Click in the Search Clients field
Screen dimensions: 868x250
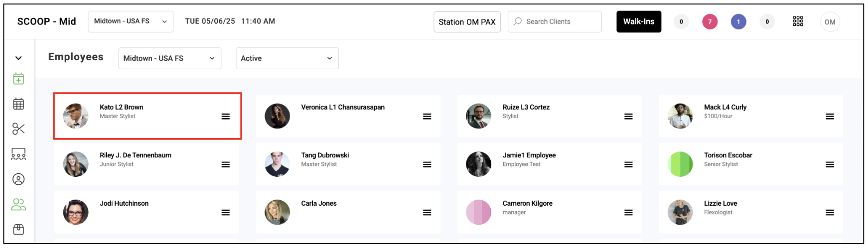pyautogui.click(x=555, y=21)
